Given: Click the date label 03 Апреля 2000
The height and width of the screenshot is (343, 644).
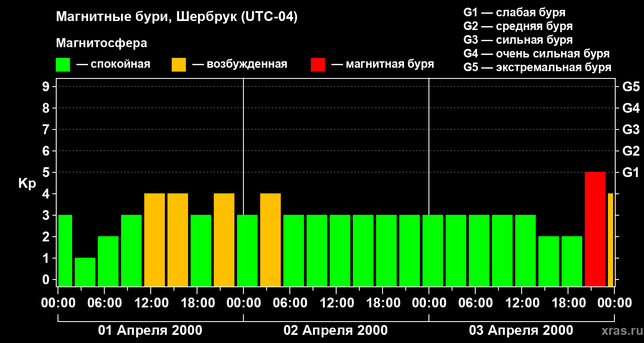Looking at the screenshot, I should tap(521, 331).
